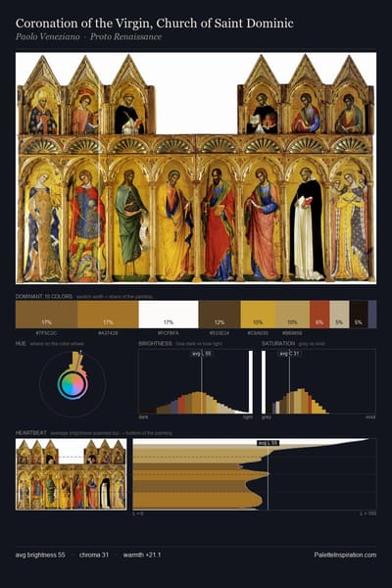Click the 'dark' axis label under brightness chart
This screenshot has height=588, width=392.
tap(143, 417)
